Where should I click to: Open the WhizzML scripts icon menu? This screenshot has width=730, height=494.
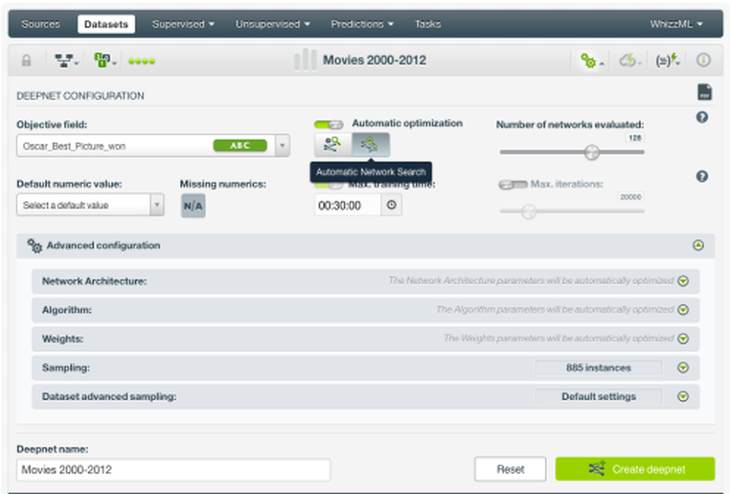(667, 61)
